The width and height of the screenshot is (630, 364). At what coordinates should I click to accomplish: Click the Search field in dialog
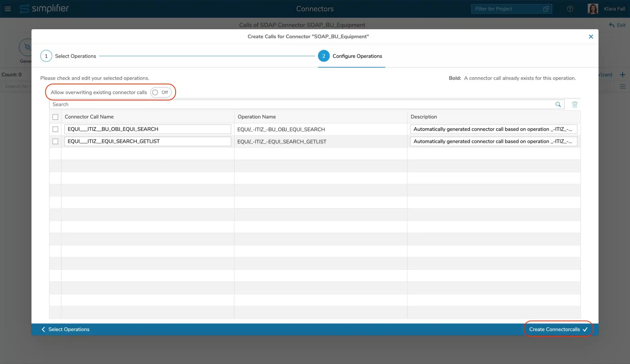tap(300, 104)
